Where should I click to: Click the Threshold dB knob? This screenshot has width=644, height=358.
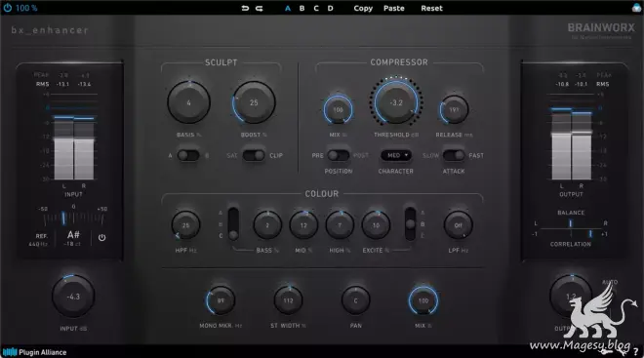click(396, 102)
